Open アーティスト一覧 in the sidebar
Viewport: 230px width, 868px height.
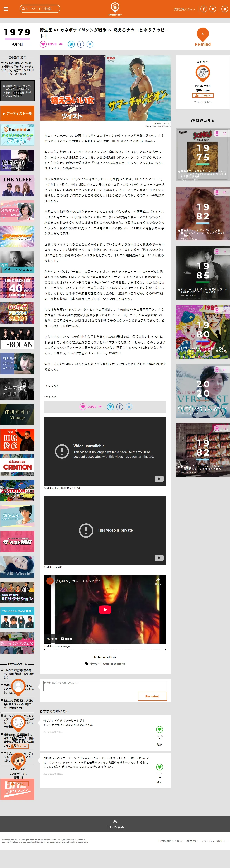[17, 113]
